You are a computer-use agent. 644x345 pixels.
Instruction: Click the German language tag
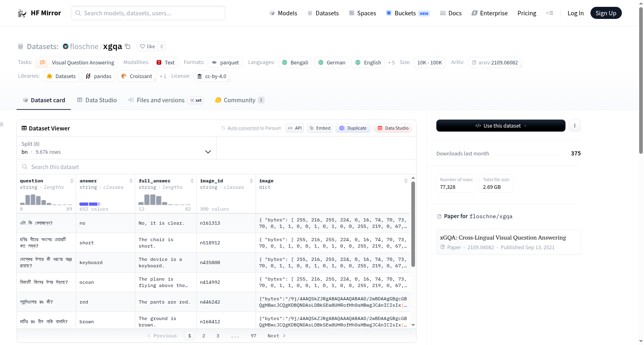point(332,62)
